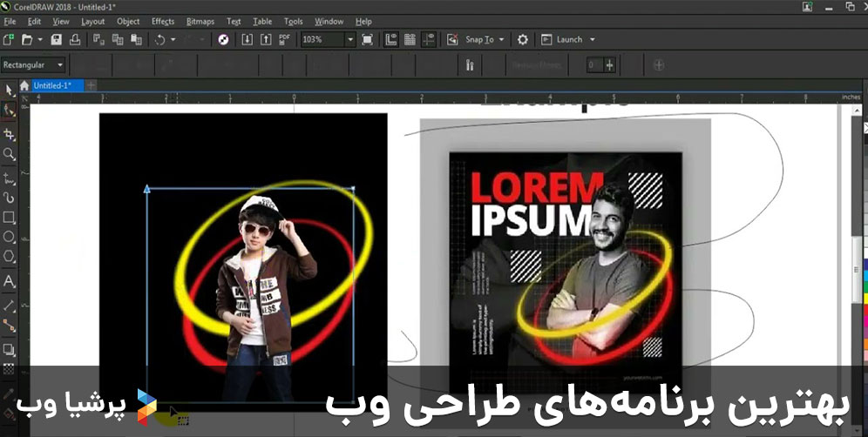Open the Text menu
Image resolution: width=868 pixels, height=437 pixels.
234,21
